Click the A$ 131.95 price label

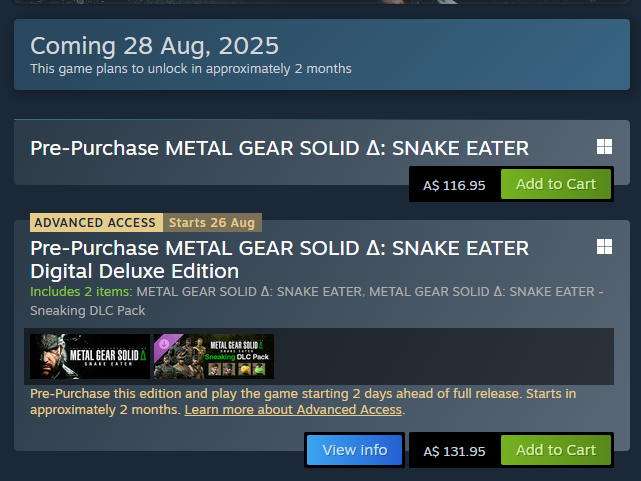point(454,452)
